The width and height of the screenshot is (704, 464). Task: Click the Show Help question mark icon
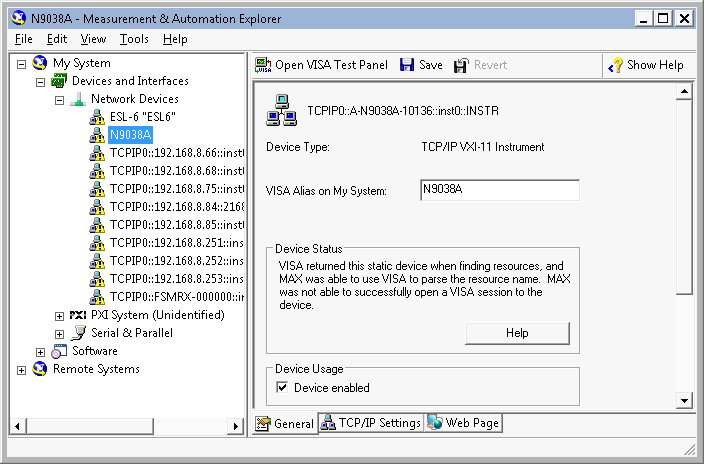pyautogui.click(x=616, y=65)
